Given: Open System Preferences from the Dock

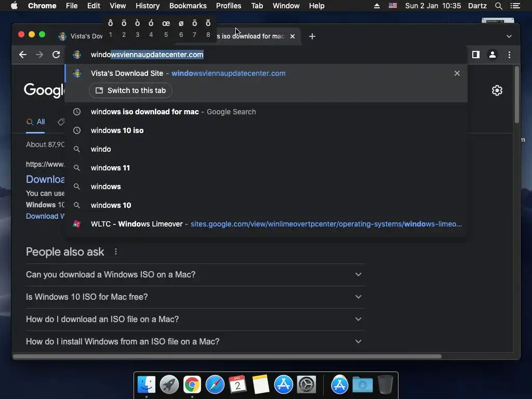Looking at the screenshot, I should tap(307, 385).
